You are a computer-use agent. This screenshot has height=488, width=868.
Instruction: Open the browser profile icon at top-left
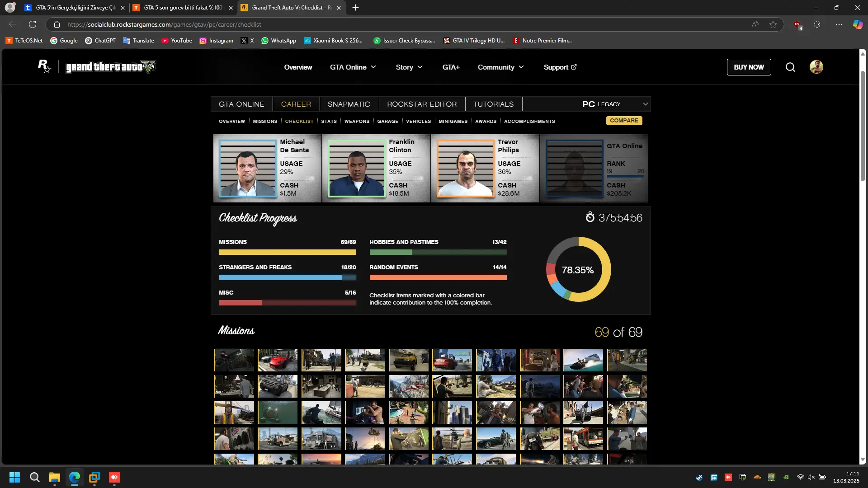coord(10,8)
